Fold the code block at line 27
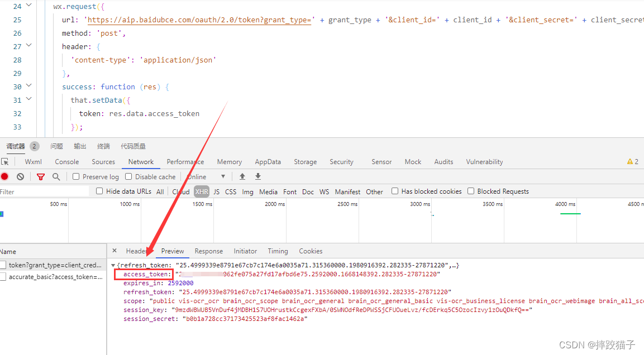 [x=29, y=46]
